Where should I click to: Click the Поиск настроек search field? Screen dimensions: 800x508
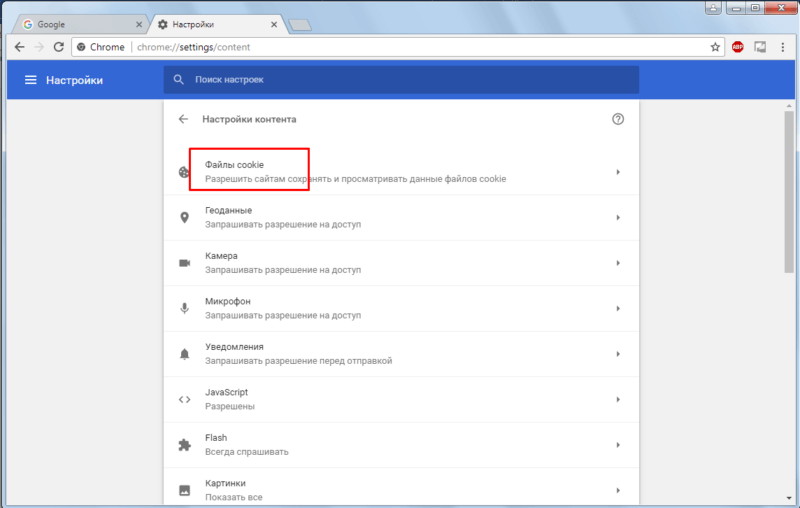(x=401, y=80)
